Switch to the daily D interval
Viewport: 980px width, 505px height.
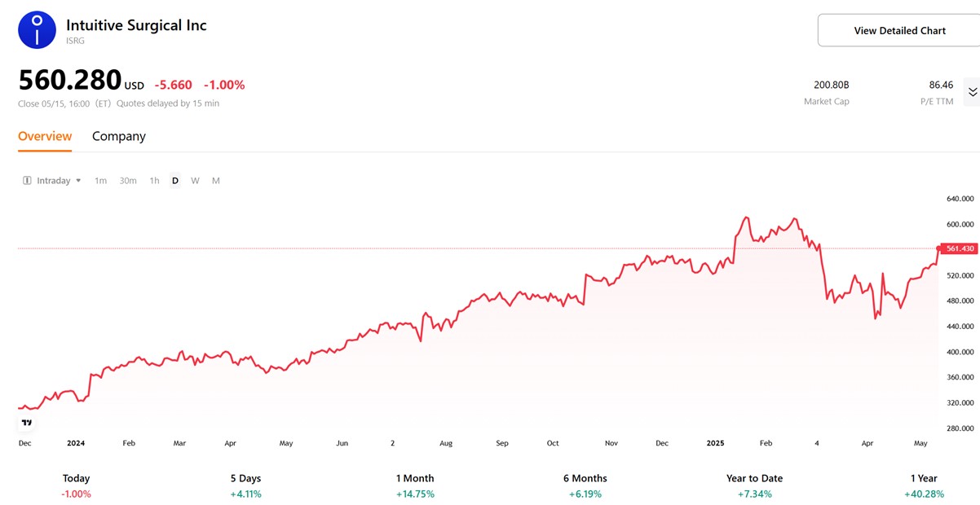pos(175,181)
